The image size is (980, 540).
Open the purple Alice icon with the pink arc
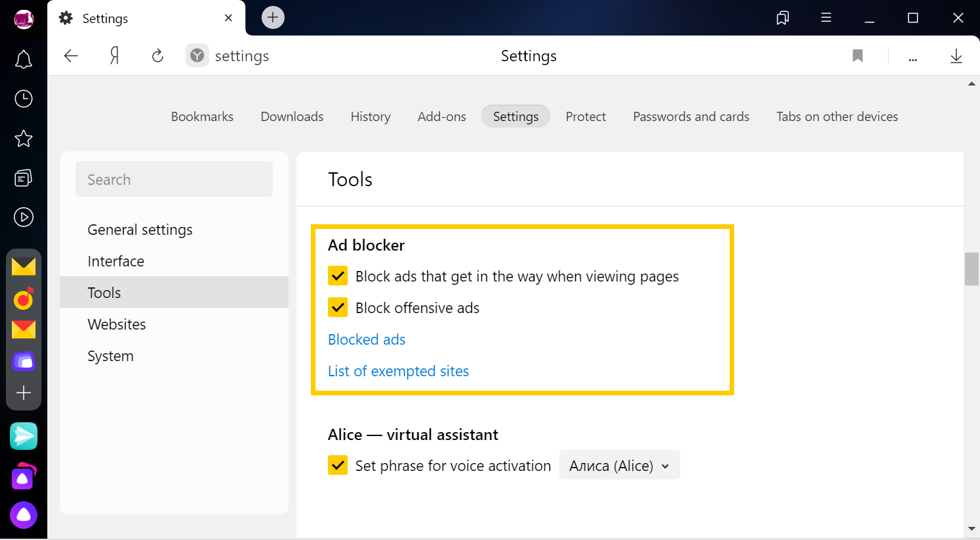point(24,477)
